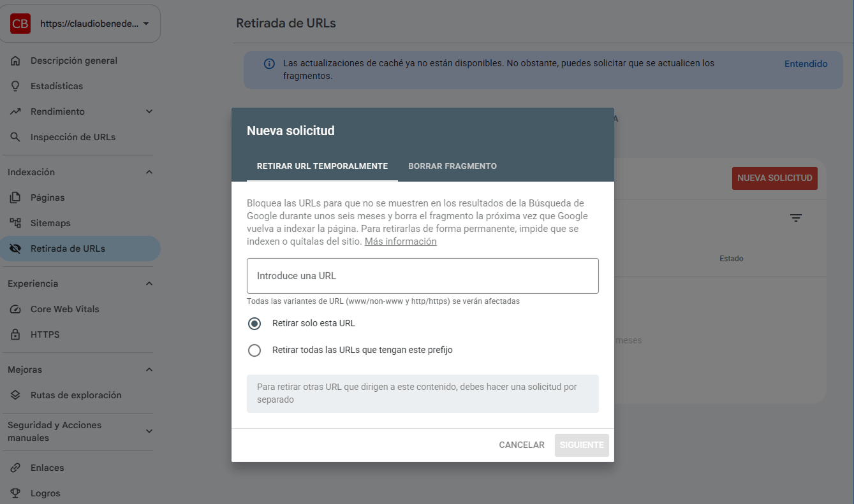Image resolution: width=854 pixels, height=504 pixels.
Task: Open the 'Más información' link
Action: point(401,242)
